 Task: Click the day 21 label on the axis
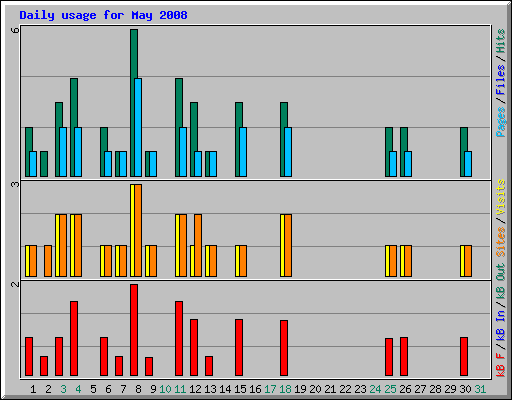click(330, 389)
